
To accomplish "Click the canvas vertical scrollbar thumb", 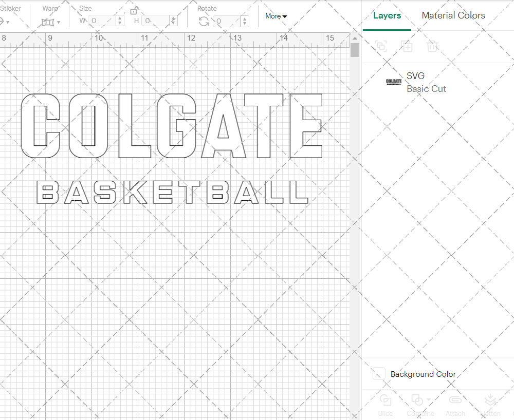I will (x=355, y=50).
